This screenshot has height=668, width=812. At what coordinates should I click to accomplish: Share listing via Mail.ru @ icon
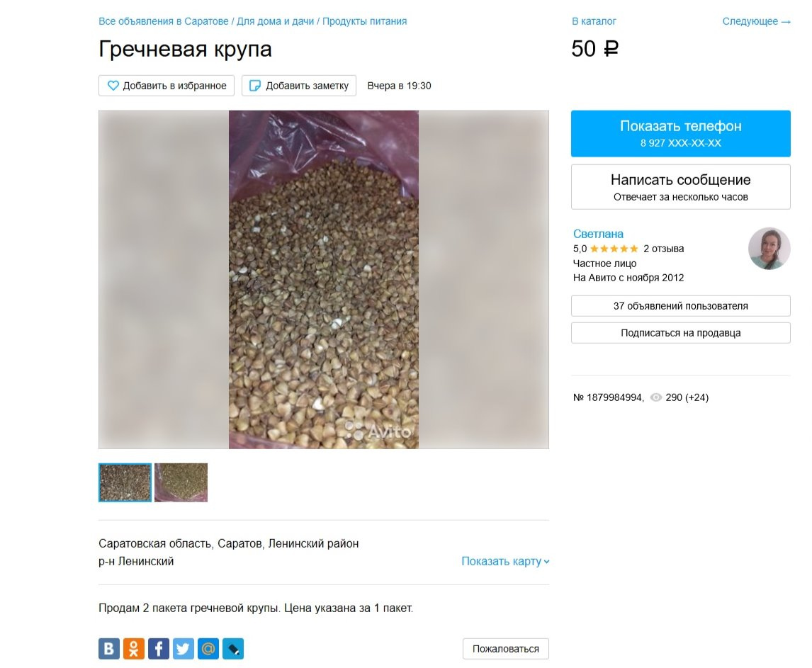point(208,648)
